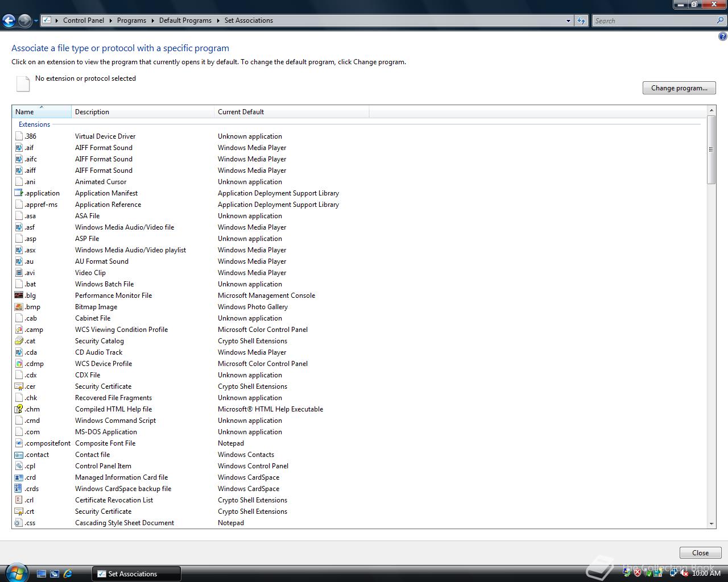Select the .appref-ms Application Reference row

pos(358,205)
